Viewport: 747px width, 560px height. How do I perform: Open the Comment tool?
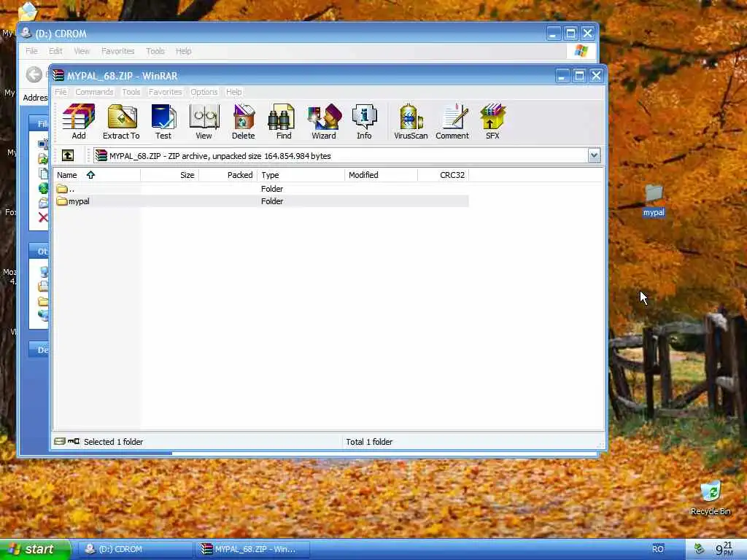[x=452, y=122]
